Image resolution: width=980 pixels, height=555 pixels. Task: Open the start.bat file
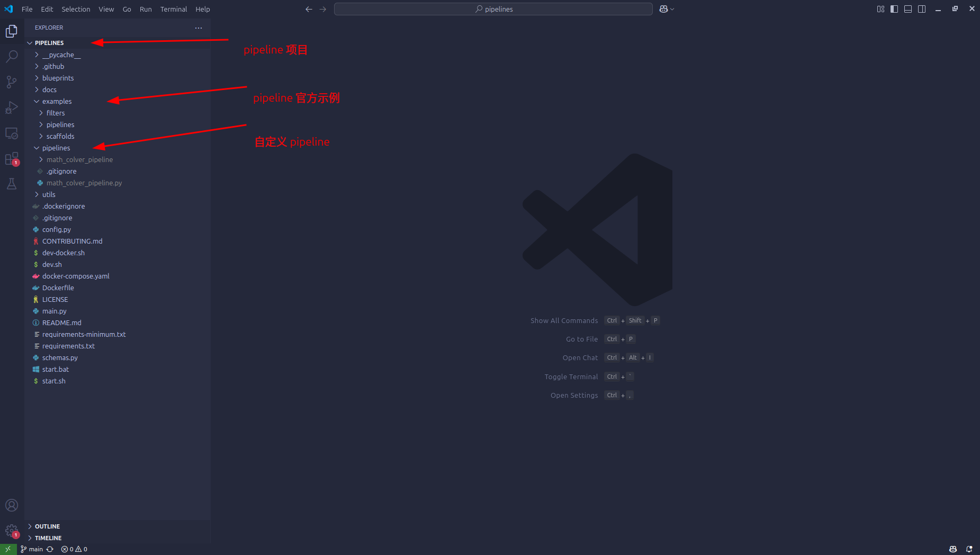coord(118,369)
